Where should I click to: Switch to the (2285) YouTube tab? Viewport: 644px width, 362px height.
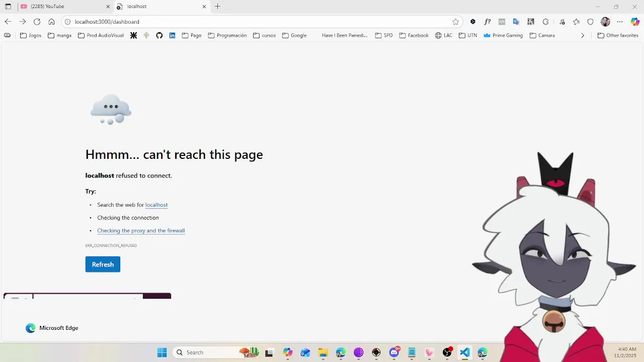pos(65,7)
